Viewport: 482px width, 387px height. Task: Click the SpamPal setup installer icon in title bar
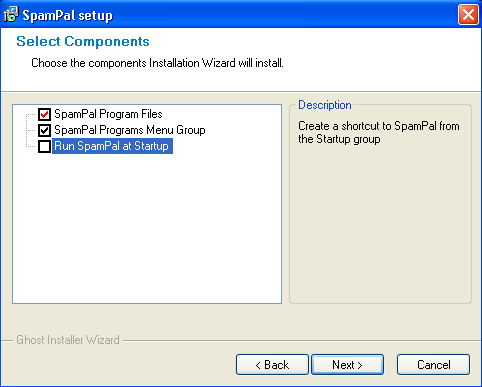point(10,15)
